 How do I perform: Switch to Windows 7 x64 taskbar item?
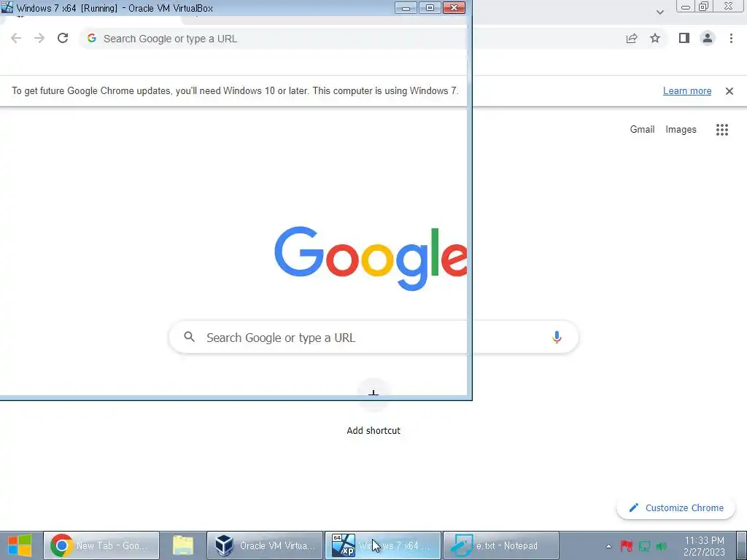(383, 545)
